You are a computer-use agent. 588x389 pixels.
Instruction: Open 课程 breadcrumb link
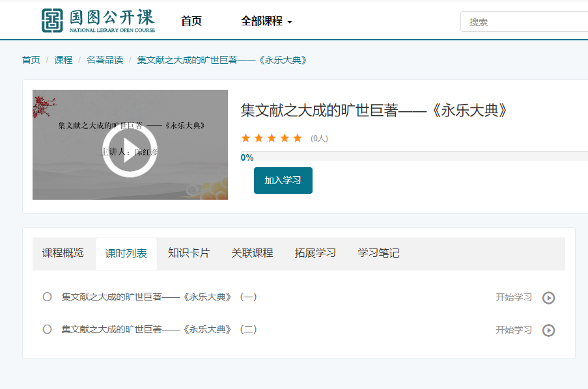[63, 60]
